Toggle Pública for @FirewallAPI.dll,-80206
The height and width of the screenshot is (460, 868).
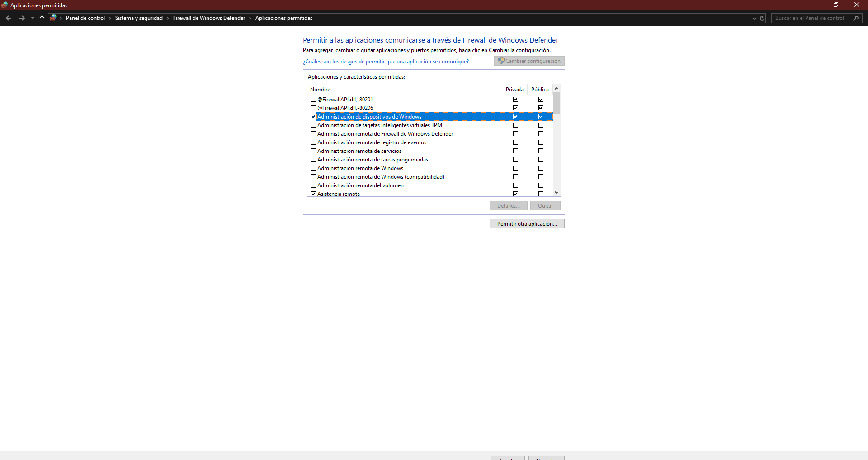click(541, 108)
